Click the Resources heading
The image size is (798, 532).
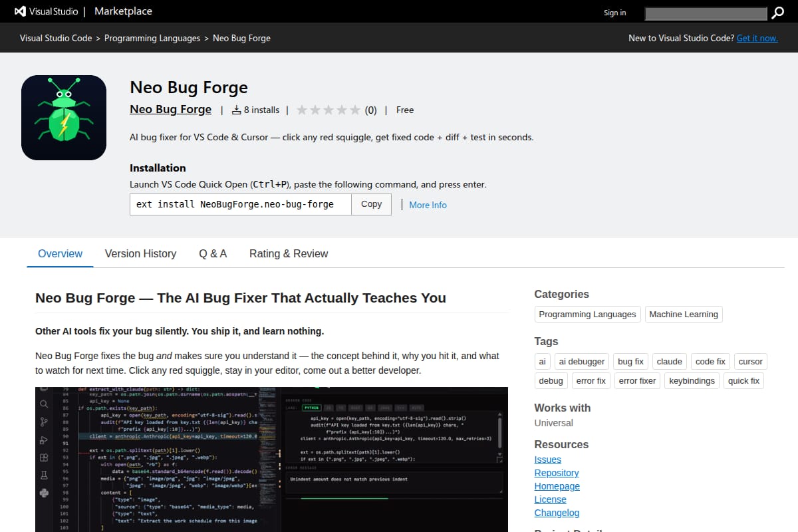click(x=561, y=444)
